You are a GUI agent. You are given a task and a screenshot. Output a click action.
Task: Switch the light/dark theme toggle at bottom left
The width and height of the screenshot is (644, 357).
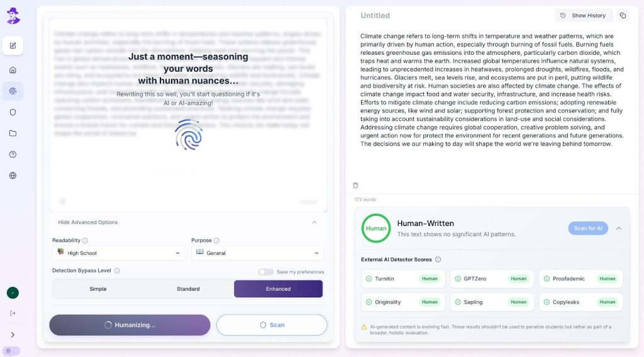11,351
